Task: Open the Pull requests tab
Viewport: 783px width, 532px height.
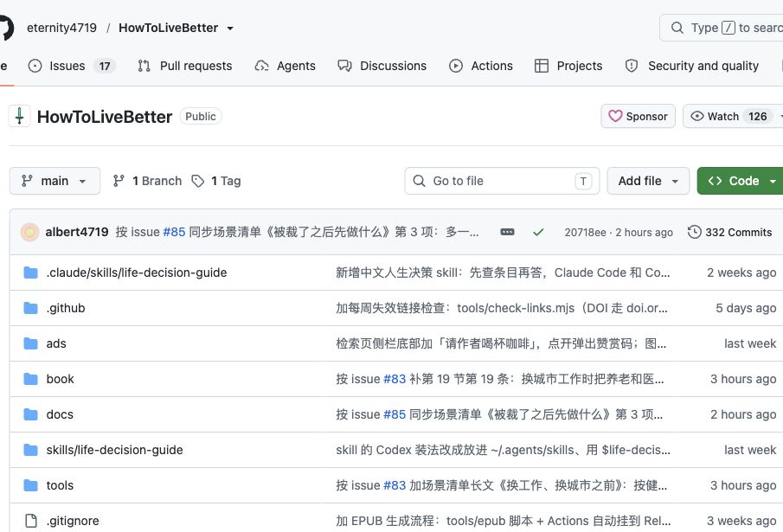Action: point(185,66)
